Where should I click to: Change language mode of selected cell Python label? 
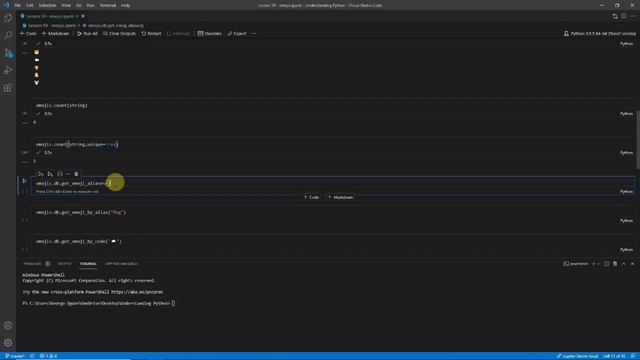[x=626, y=191]
